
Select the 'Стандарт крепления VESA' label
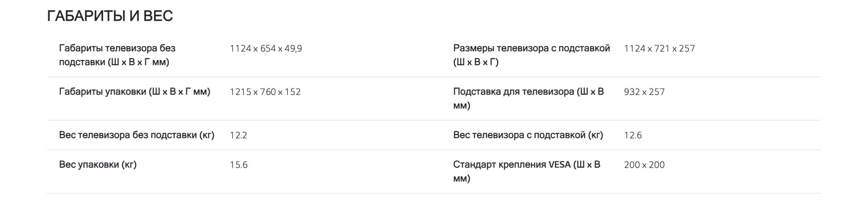click(x=527, y=172)
